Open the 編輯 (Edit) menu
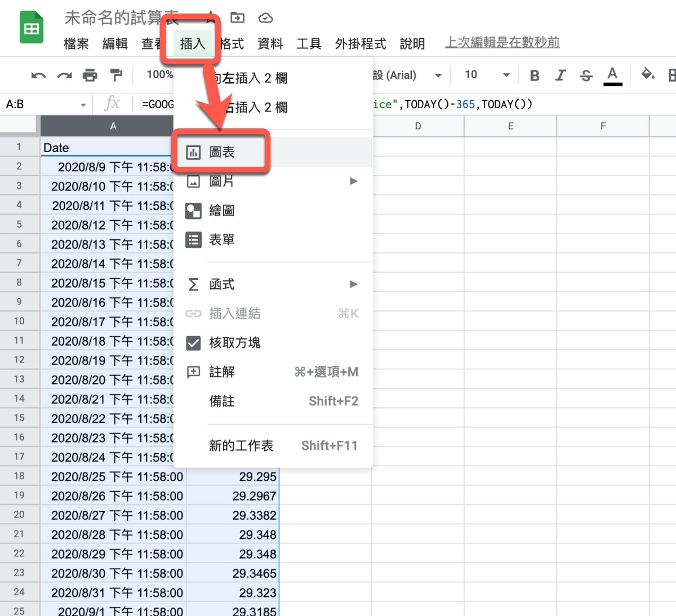Viewport: 676px width, 616px height. [x=115, y=43]
